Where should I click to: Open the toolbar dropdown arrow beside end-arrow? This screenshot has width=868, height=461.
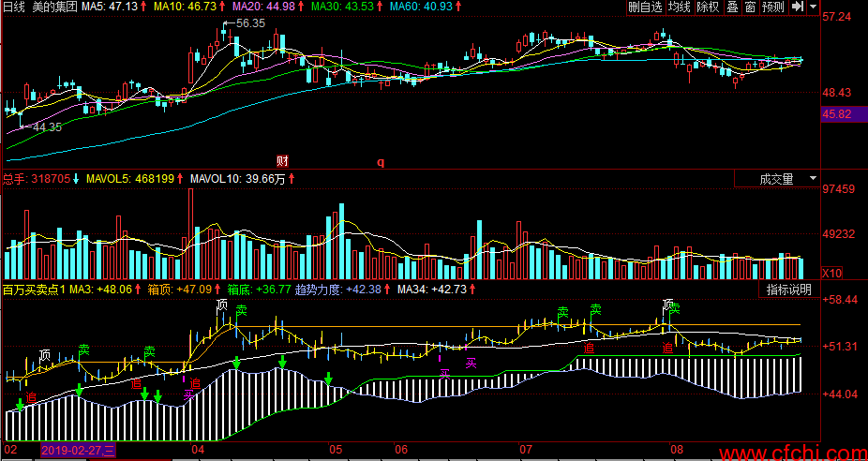pyautogui.click(x=813, y=7)
